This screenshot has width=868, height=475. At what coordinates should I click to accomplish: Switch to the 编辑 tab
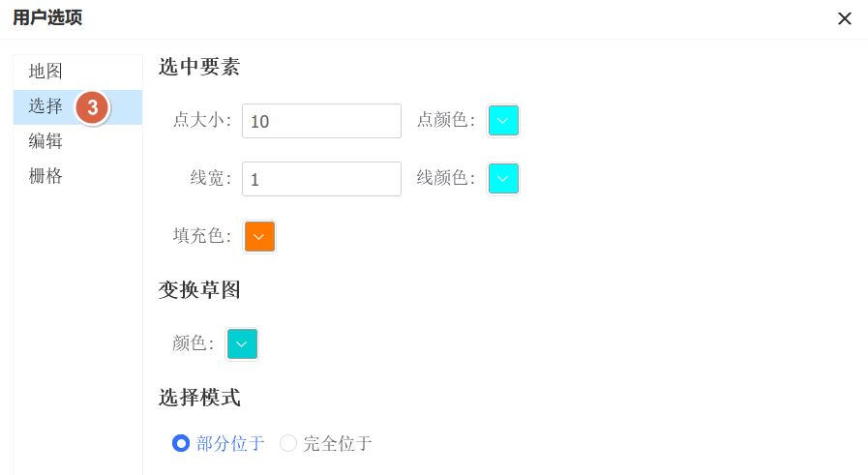(45, 141)
